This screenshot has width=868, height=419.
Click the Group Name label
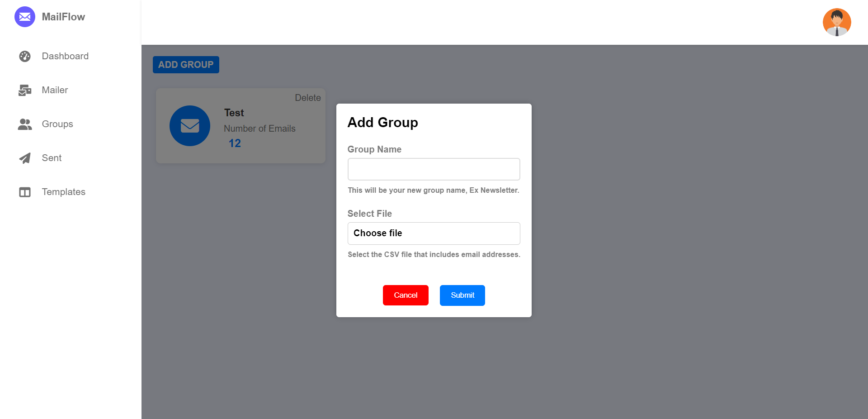coord(374,149)
